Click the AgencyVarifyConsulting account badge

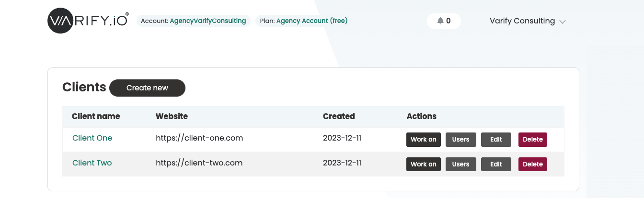[x=194, y=21]
